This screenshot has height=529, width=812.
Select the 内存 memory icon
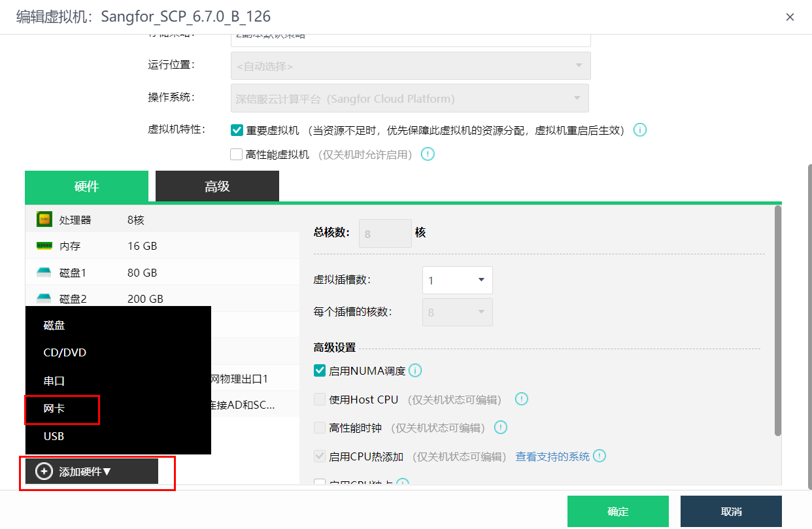(44, 246)
